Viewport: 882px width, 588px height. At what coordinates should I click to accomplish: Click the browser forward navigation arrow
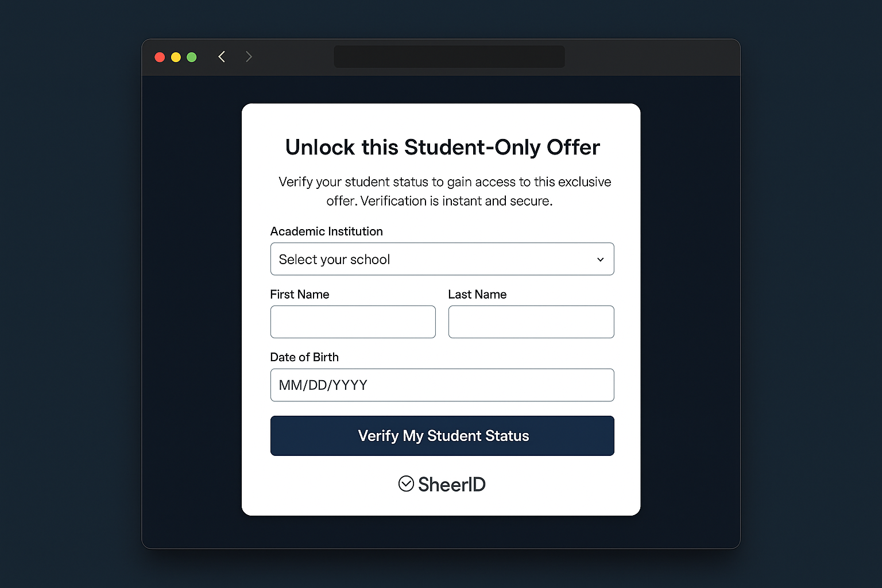(249, 56)
